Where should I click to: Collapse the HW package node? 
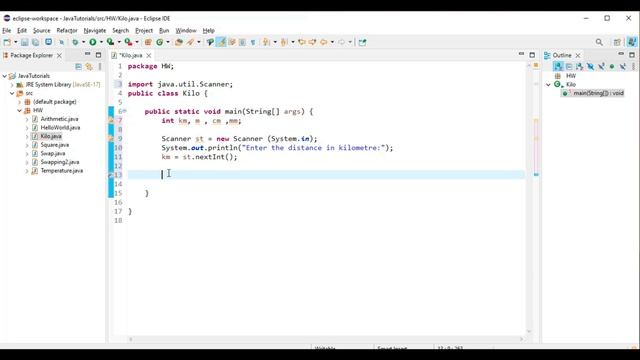click(x=20, y=111)
